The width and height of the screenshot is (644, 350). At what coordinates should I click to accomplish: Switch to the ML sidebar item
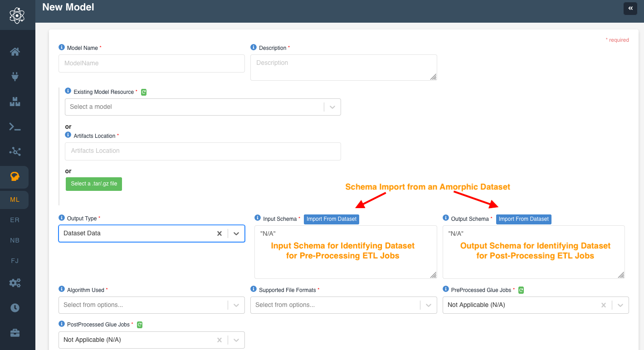tap(15, 199)
